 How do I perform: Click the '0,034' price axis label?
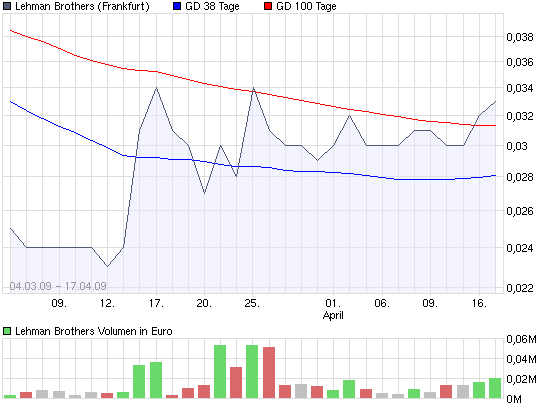click(x=520, y=88)
